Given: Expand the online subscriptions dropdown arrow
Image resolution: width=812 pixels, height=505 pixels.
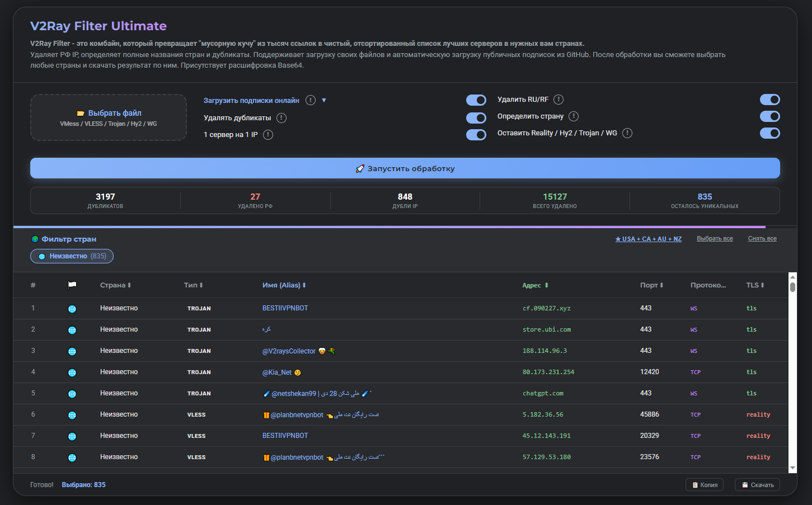Looking at the screenshot, I should [324, 101].
